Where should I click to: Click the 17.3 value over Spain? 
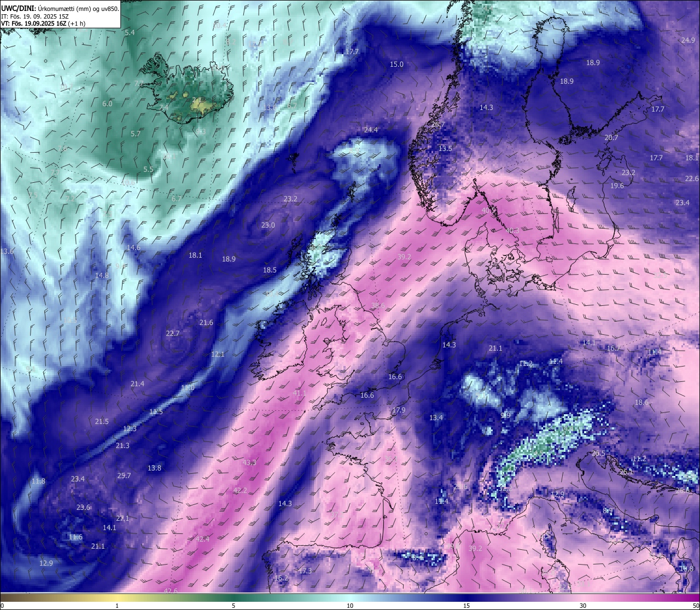click(x=305, y=571)
